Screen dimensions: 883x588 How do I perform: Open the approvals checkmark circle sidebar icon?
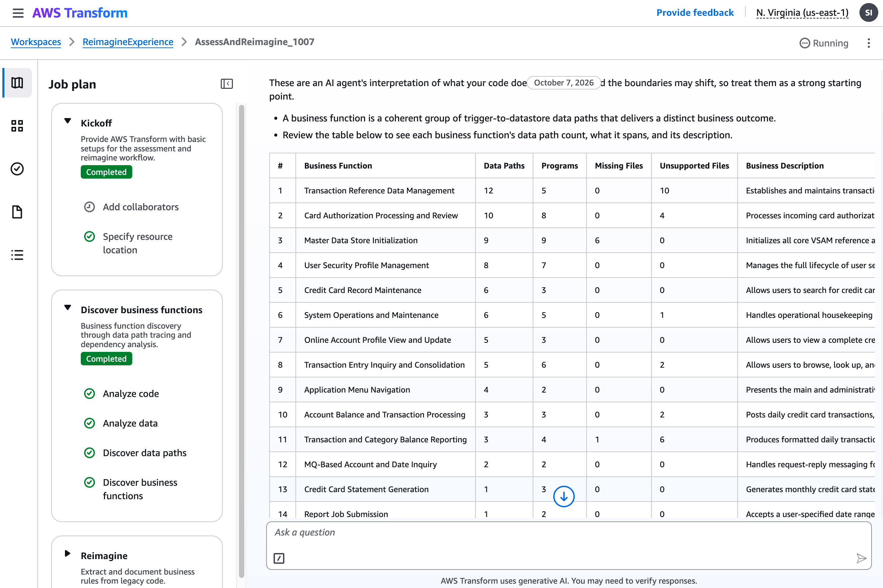coord(17,169)
